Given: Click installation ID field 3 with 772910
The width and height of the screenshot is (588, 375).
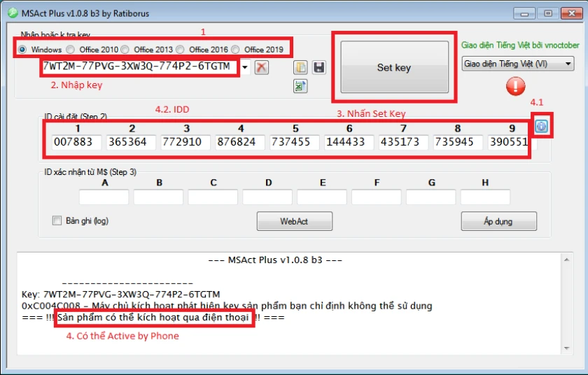Looking at the screenshot, I should (x=185, y=142).
